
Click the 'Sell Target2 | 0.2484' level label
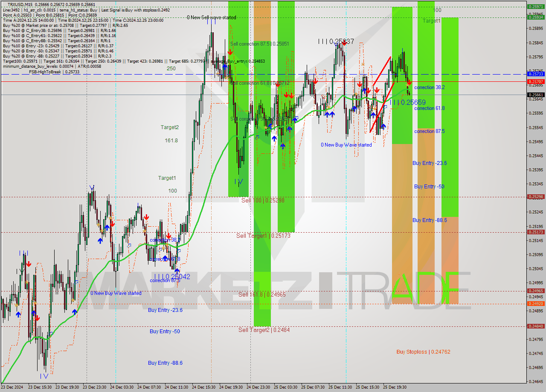264,330
